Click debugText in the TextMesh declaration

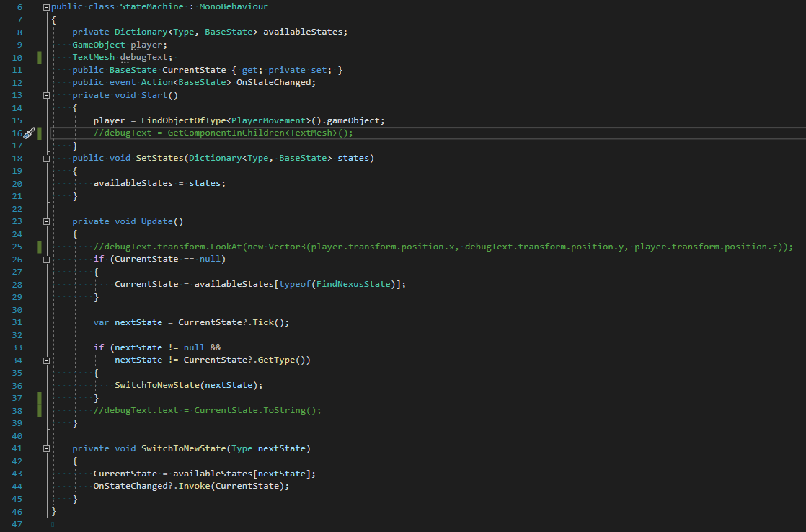pyautogui.click(x=144, y=57)
